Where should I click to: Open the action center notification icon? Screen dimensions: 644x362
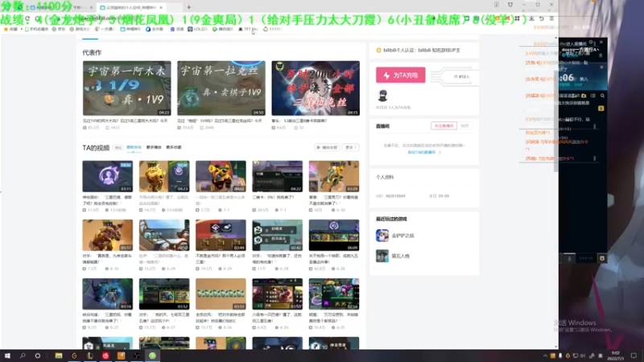pos(634,356)
